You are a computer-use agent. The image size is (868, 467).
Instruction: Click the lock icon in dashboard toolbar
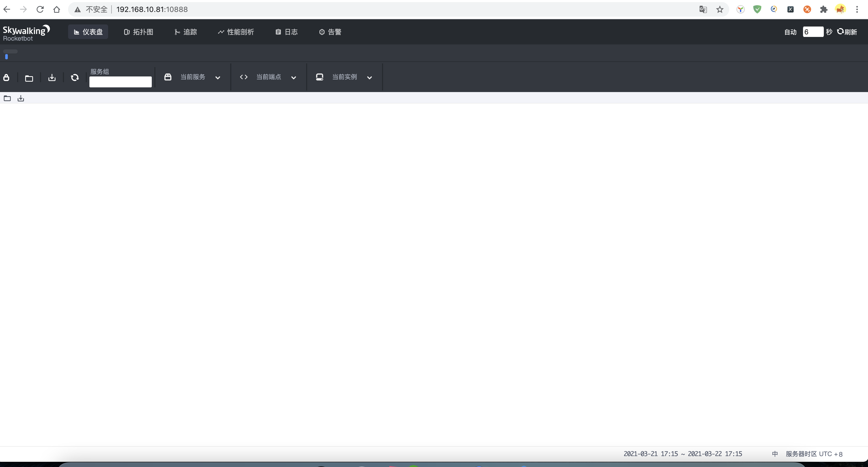[x=6, y=77]
